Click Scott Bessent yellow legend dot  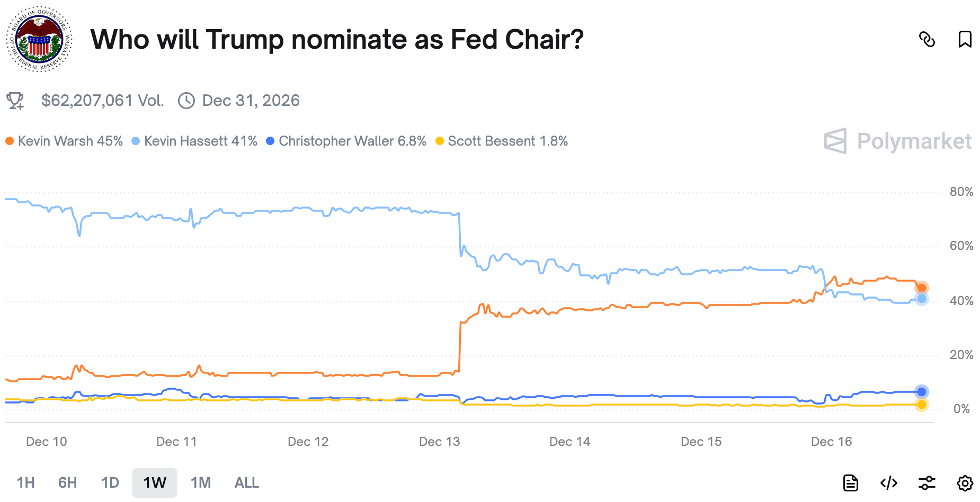tap(439, 141)
